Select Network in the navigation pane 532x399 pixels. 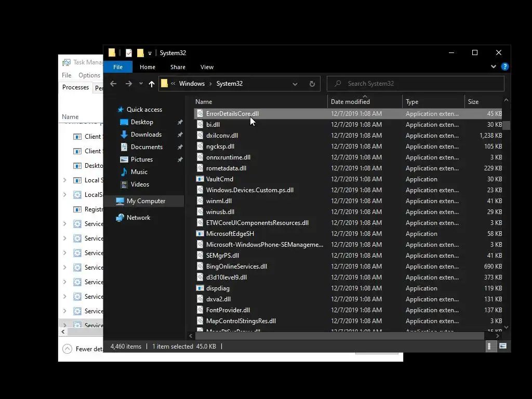(x=138, y=218)
